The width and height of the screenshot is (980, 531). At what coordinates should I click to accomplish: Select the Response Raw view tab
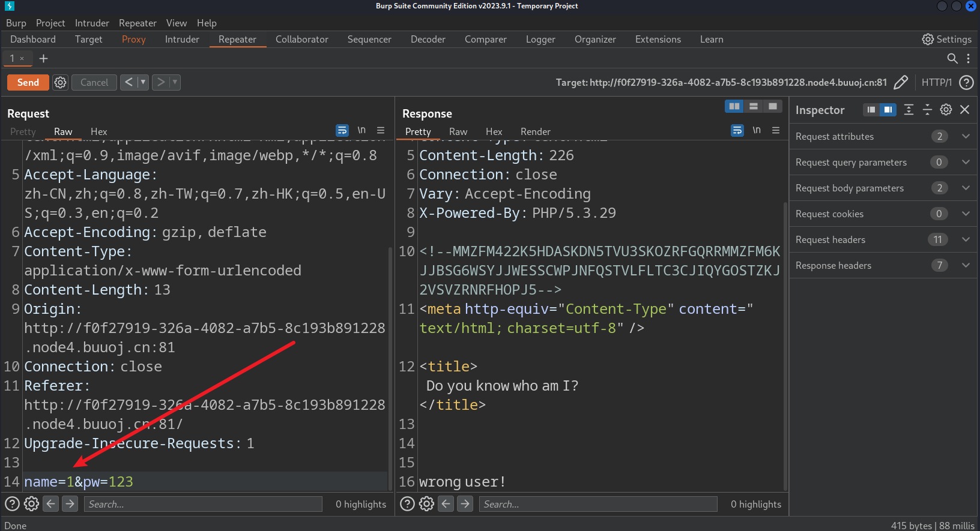[x=458, y=131]
